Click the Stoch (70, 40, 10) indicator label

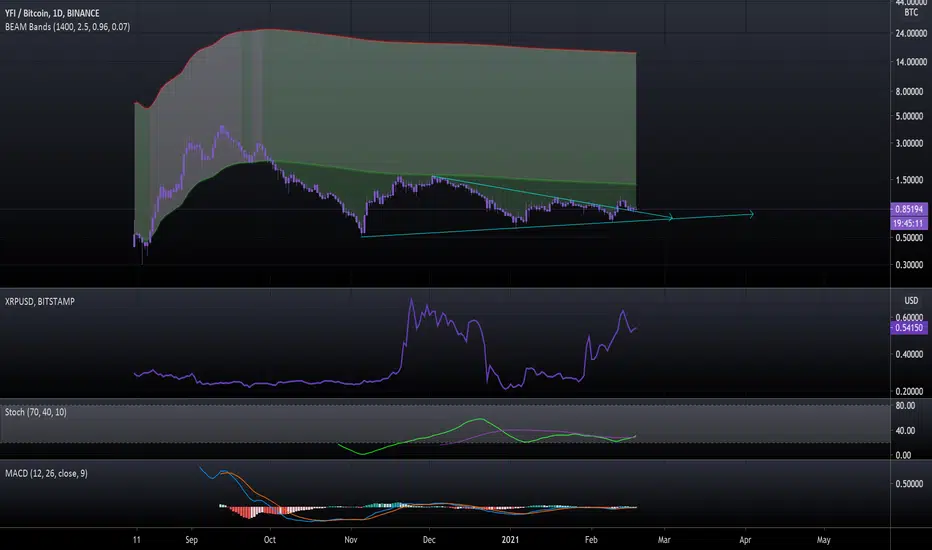pos(36,412)
